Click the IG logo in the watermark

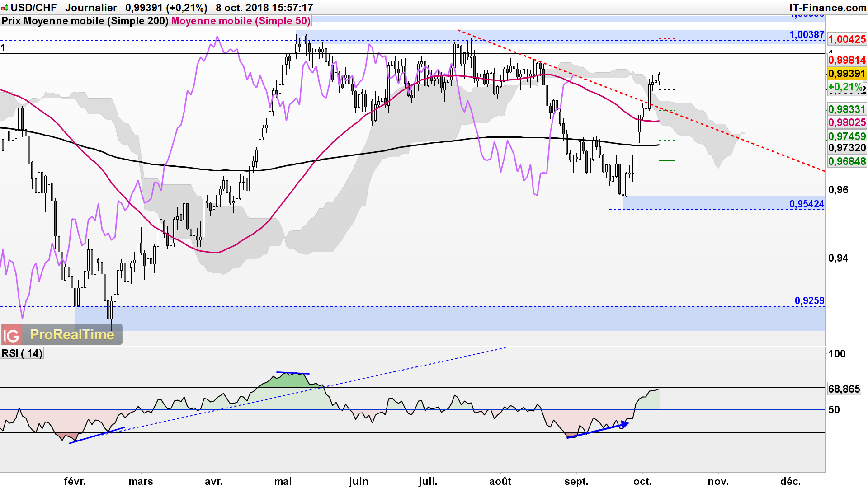click(x=11, y=335)
